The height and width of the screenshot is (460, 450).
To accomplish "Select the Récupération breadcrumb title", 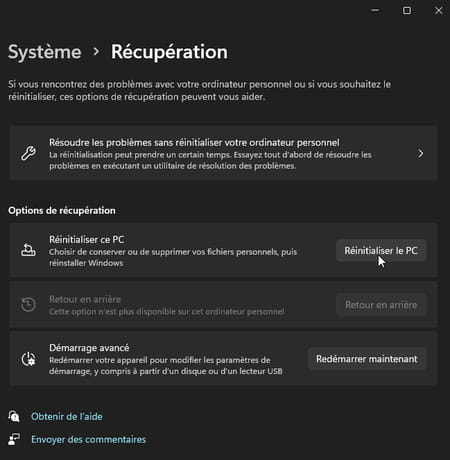I will [x=169, y=52].
